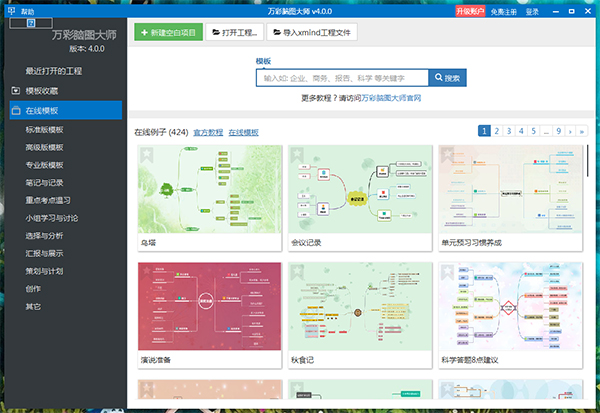Image resolution: width=600 pixels, height=413 pixels.
Task: Click the template keyword search field
Action: [x=342, y=77]
